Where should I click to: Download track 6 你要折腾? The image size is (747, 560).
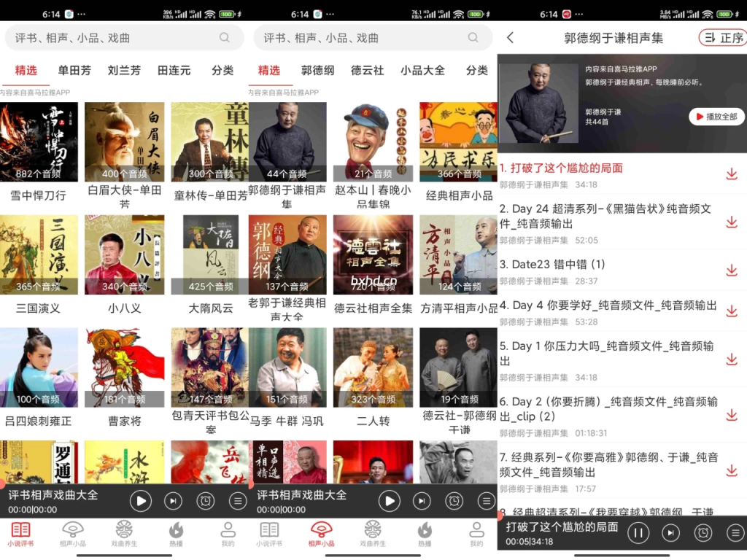(x=731, y=415)
